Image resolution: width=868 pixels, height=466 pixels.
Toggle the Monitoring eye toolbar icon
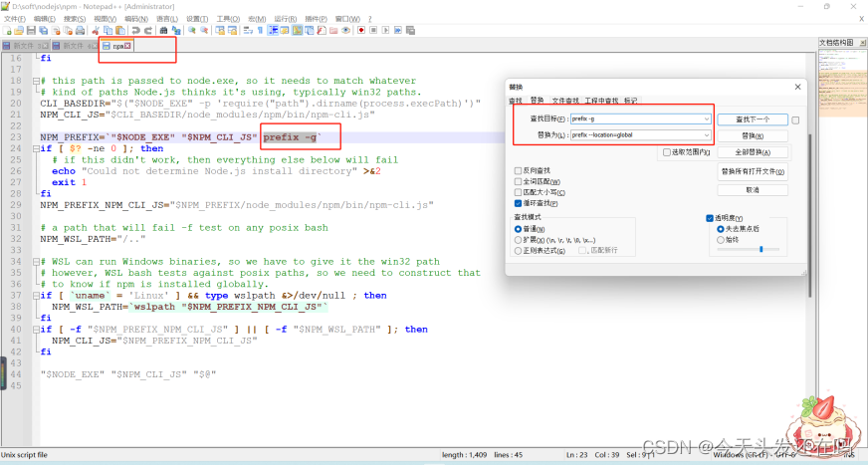click(x=346, y=31)
